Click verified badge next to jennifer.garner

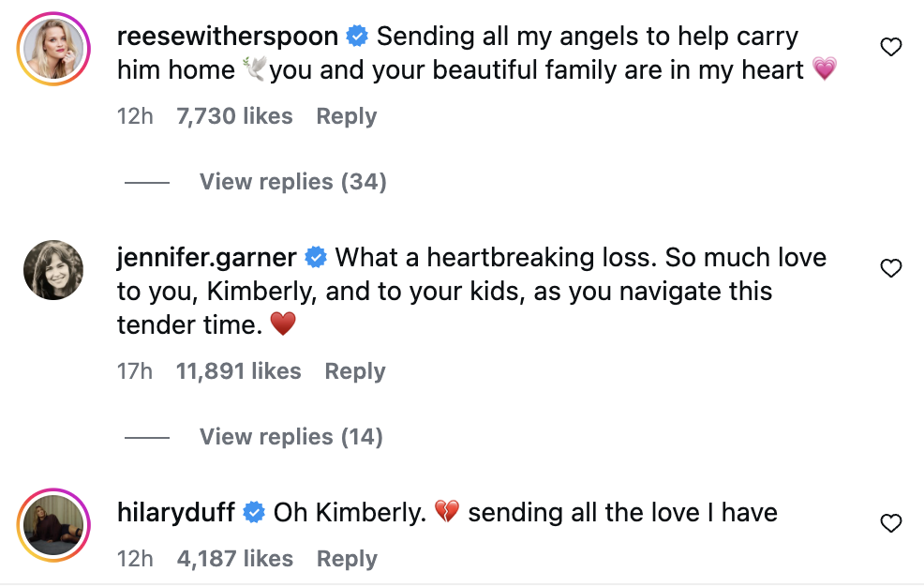pos(316,257)
